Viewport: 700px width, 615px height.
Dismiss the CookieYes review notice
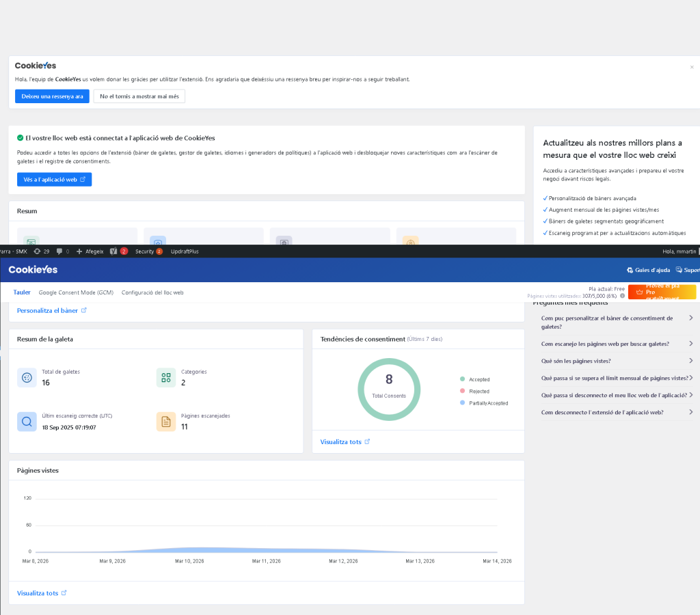click(x=691, y=67)
